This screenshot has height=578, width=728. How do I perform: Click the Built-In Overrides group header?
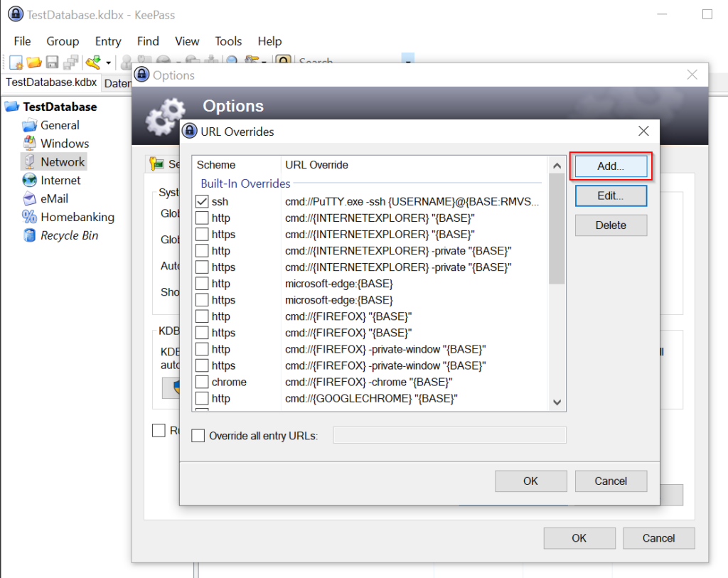click(245, 183)
